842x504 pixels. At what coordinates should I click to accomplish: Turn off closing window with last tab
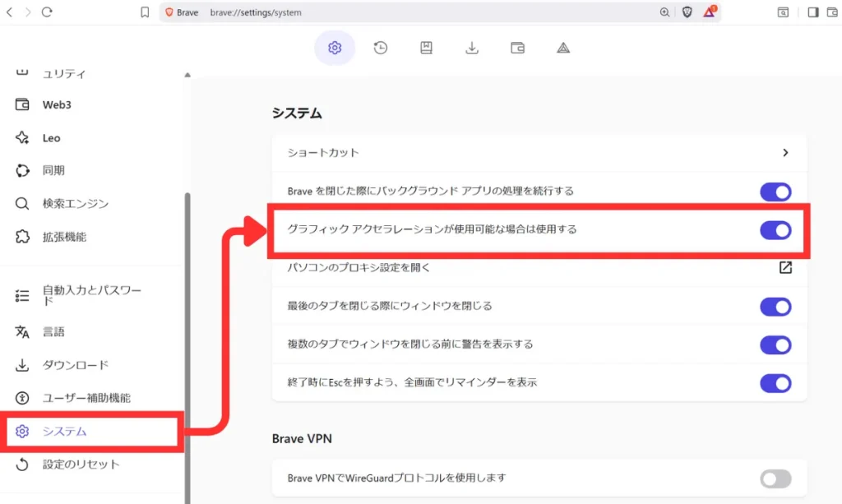[x=774, y=307]
